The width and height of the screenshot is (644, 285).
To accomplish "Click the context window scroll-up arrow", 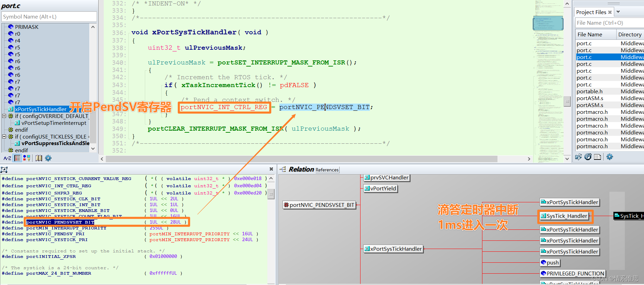I will 271,178.
